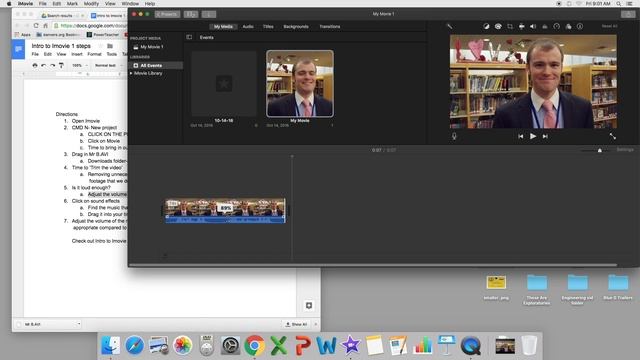640x360 pixels.
Task: Open the zoom 100% dropdown in Docs
Action: 79,65
